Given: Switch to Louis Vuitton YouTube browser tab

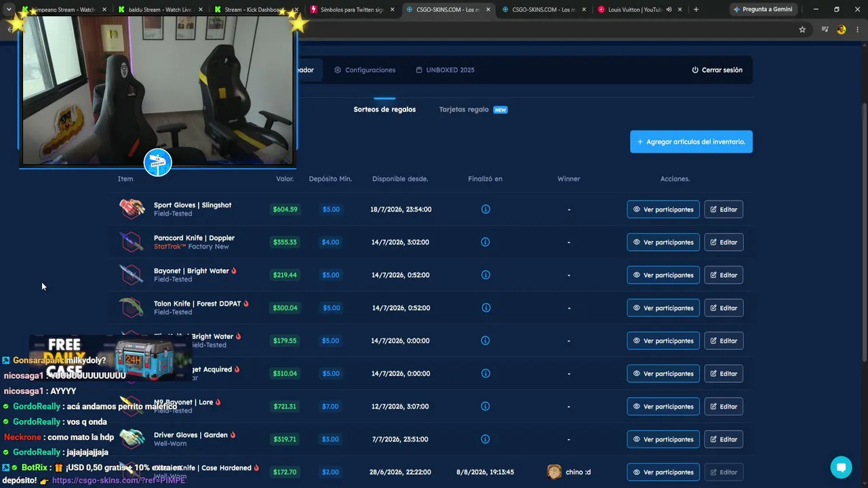Looking at the screenshot, I should (639, 9).
